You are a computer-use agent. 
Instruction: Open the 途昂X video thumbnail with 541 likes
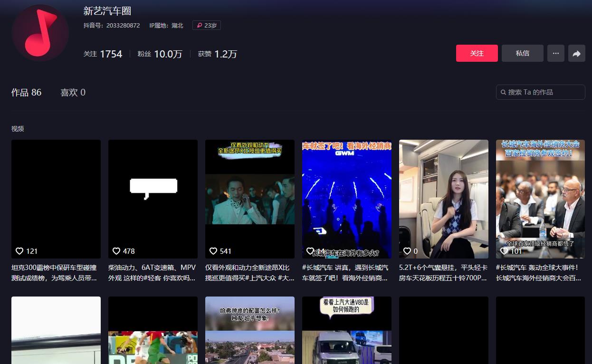[x=250, y=199]
